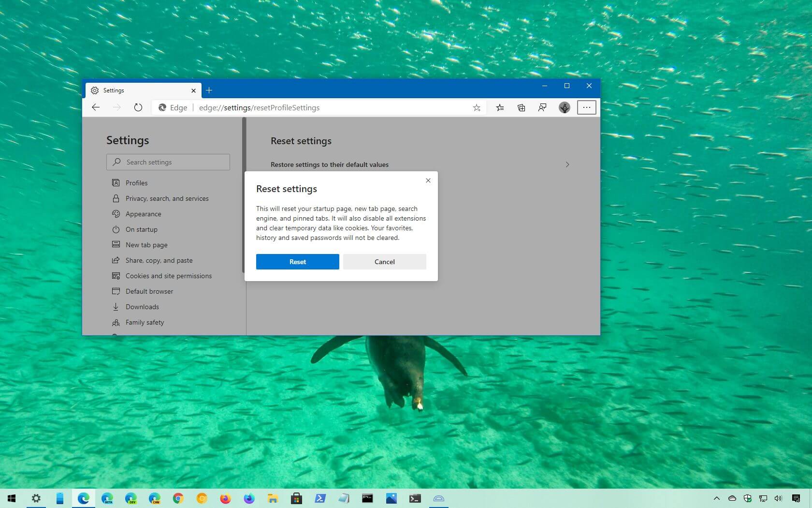Confirm with the Reset button
Viewport: 812px width, 508px height.
pyautogui.click(x=297, y=262)
